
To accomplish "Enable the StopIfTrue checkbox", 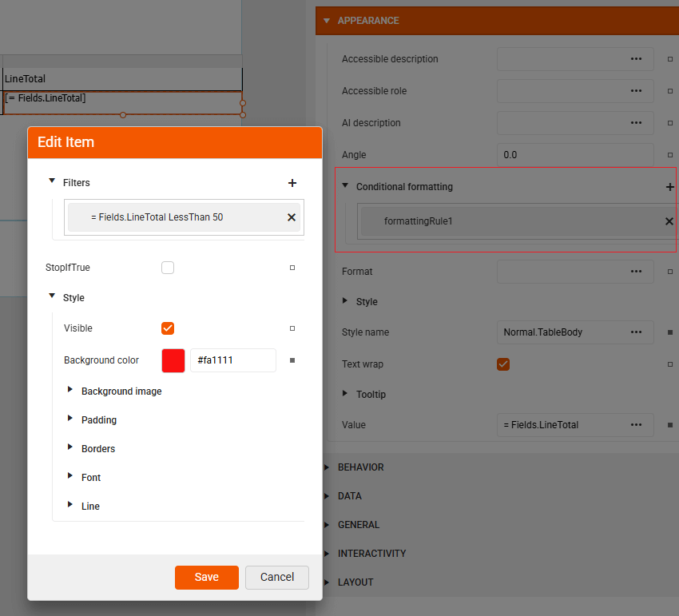I will [168, 268].
